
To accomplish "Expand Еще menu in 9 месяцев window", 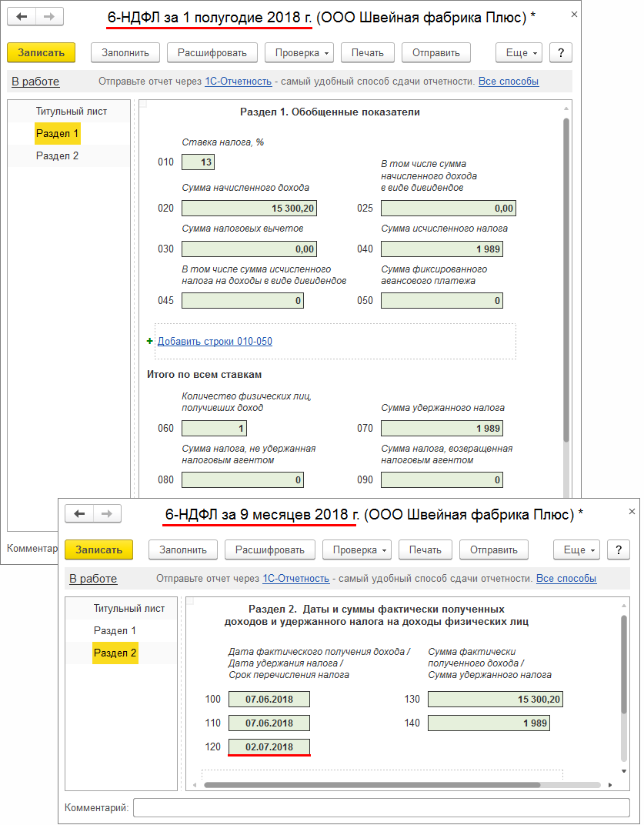I will 579,549.
